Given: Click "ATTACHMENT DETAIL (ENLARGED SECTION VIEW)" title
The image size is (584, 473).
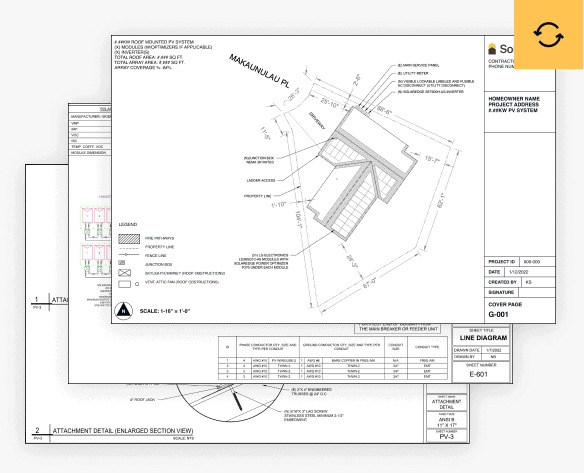Looking at the screenshot, I should (x=123, y=431).
